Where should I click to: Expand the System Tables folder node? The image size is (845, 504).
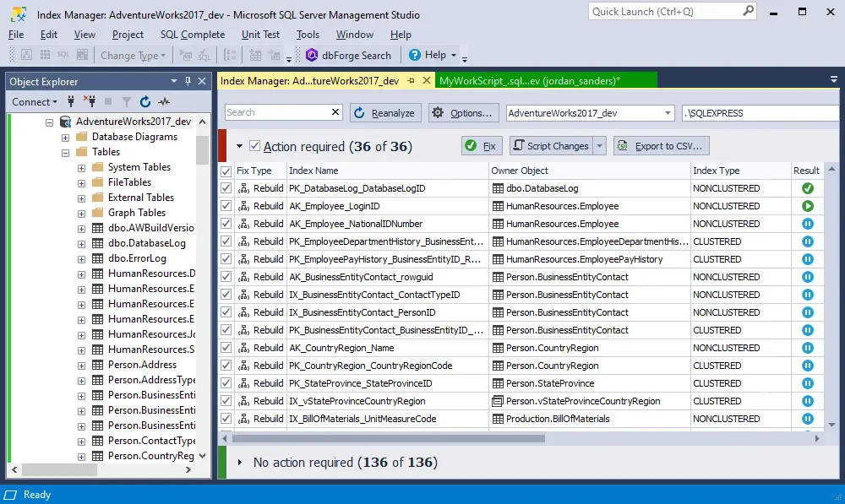[82, 167]
